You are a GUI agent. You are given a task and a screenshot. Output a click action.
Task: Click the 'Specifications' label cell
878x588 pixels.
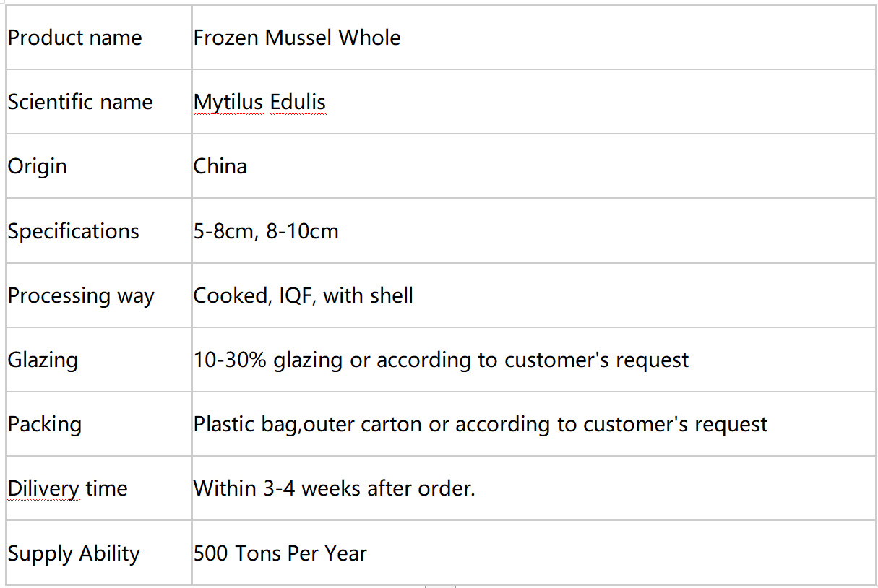pyautogui.click(x=99, y=231)
